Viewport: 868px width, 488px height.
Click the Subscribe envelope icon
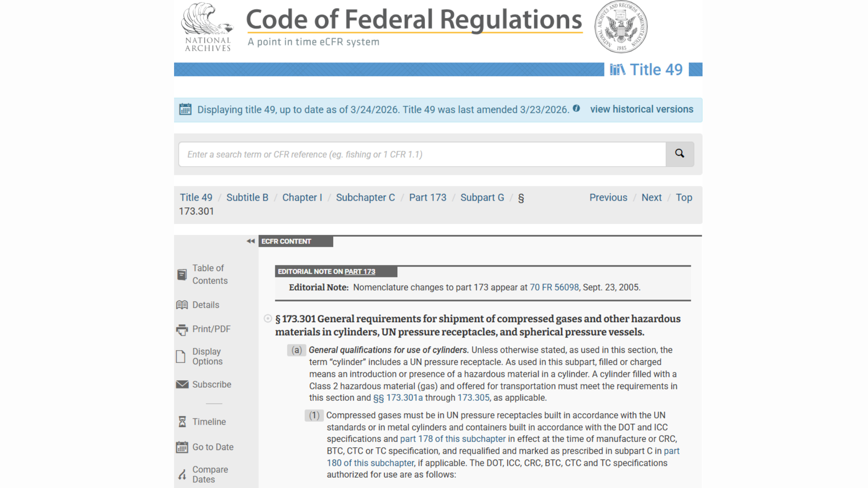click(182, 385)
